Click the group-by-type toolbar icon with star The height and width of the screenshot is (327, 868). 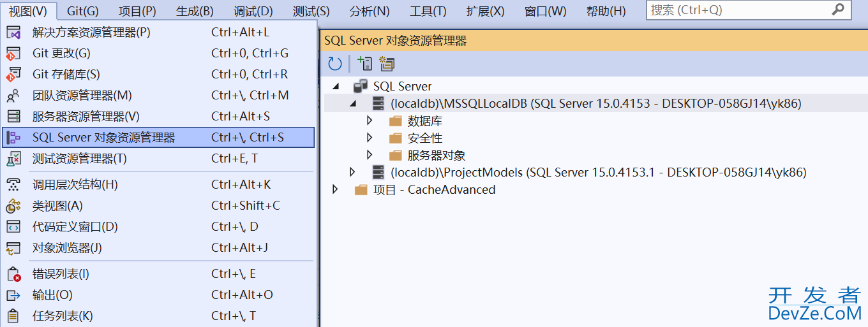tap(387, 64)
